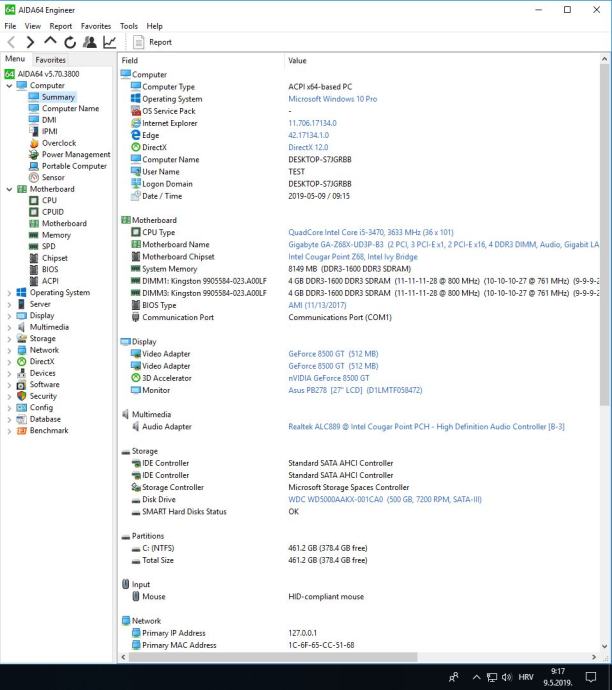Click the Config icon in tree
The image size is (612, 690).
tap(22, 407)
